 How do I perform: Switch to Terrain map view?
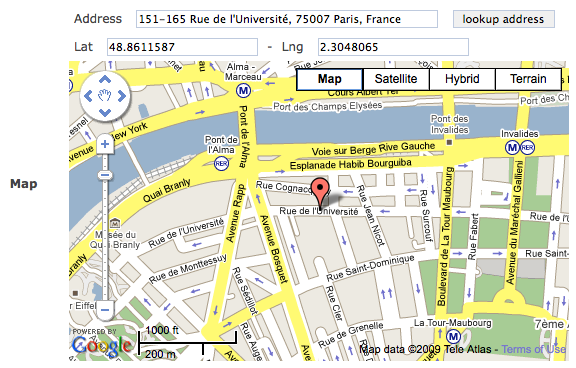[528, 79]
